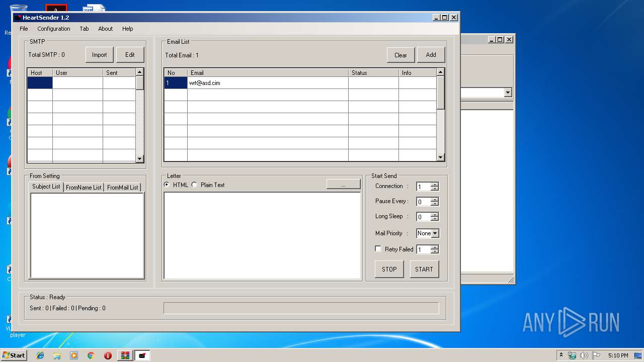Open the About menu
Screen dimensions: 644x362
[x=106, y=29]
